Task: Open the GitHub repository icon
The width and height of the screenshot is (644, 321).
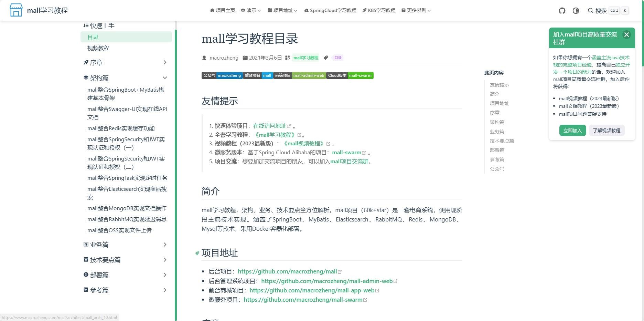Action: point(562,11)
